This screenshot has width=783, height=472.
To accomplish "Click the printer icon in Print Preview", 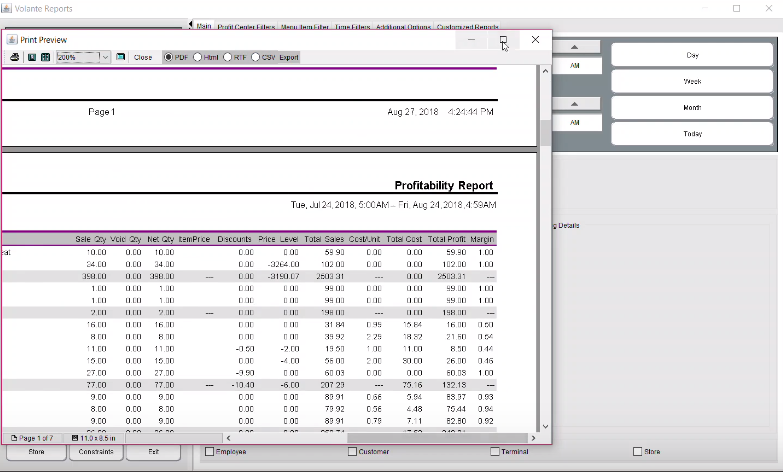I will point(15,57).
